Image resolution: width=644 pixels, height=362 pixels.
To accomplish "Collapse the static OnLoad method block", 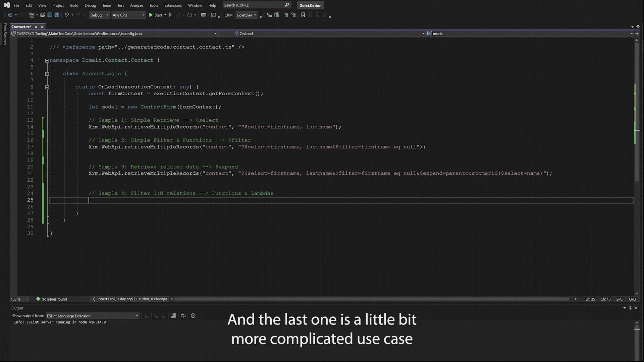I will click(47, 87).
